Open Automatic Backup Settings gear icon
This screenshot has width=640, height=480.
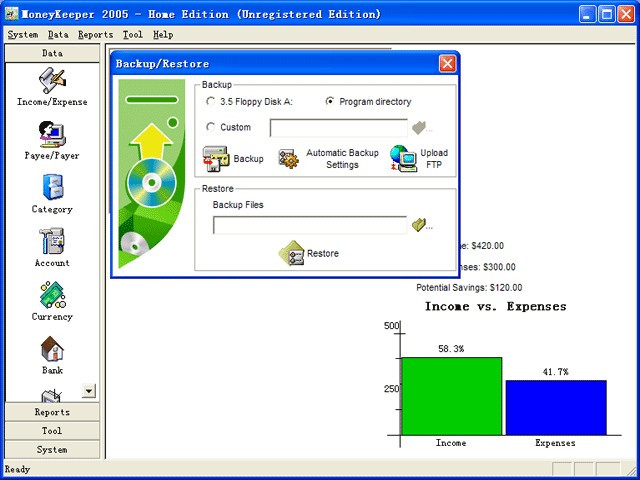pos(289,159)
